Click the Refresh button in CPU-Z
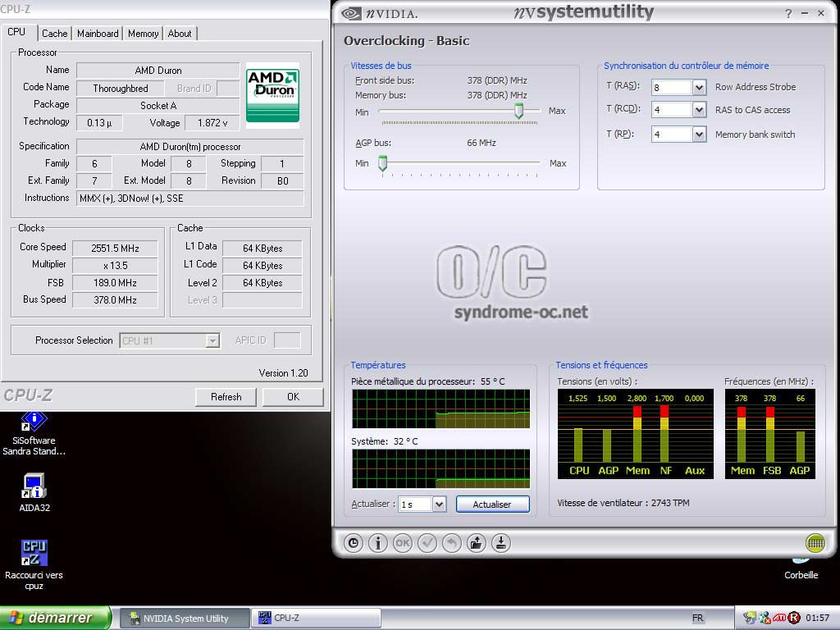This screenshot has height=630, width=840. click(x=226, y=397)
